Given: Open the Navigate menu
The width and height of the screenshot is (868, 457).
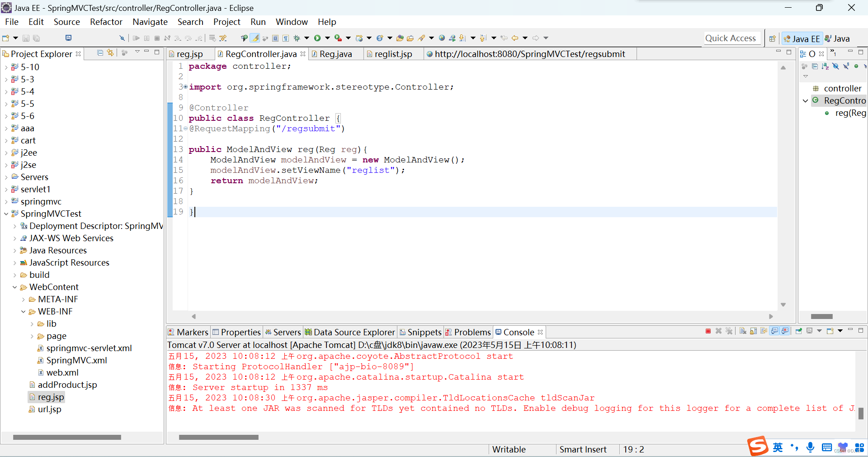Looking at the screenshot, I should click(x=150, y=22).
